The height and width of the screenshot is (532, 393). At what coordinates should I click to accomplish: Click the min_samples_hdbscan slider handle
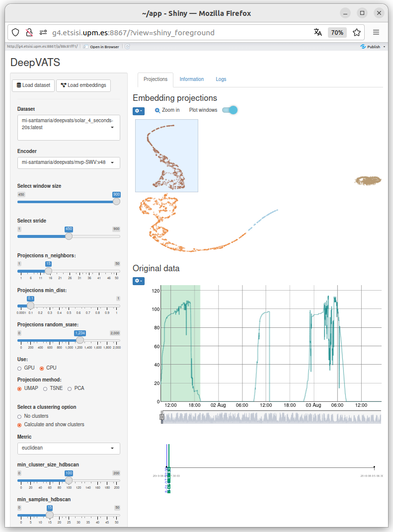[x=50, y=515]
